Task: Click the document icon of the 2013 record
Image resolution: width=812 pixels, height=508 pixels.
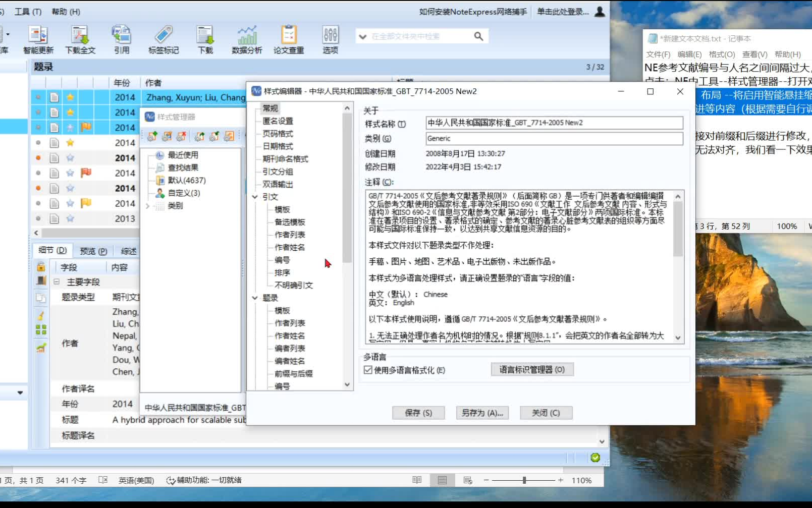Action: point(54,218)
